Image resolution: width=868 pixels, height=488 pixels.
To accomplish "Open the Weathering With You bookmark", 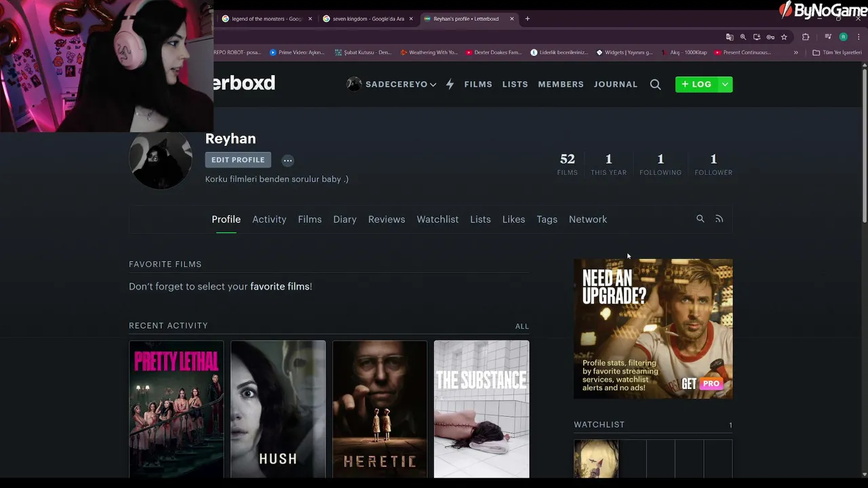I will point(429,52).
